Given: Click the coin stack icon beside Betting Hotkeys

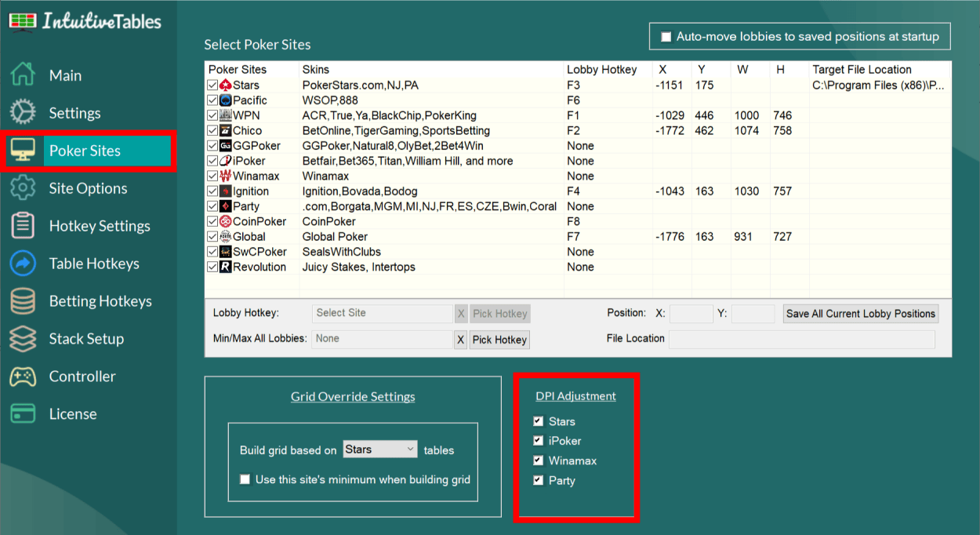Looking at the screenshot, I should [23, 301].
